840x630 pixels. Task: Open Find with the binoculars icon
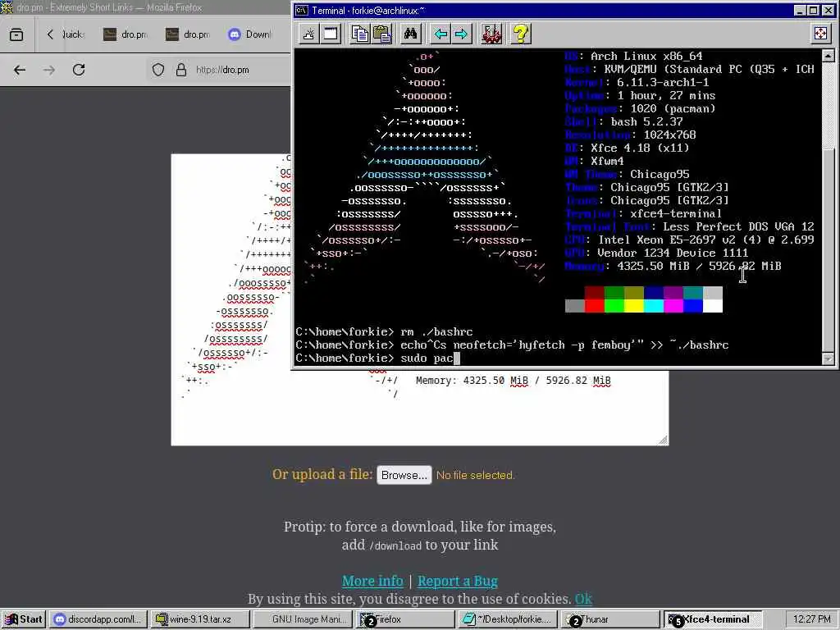[x=410, y=34]
